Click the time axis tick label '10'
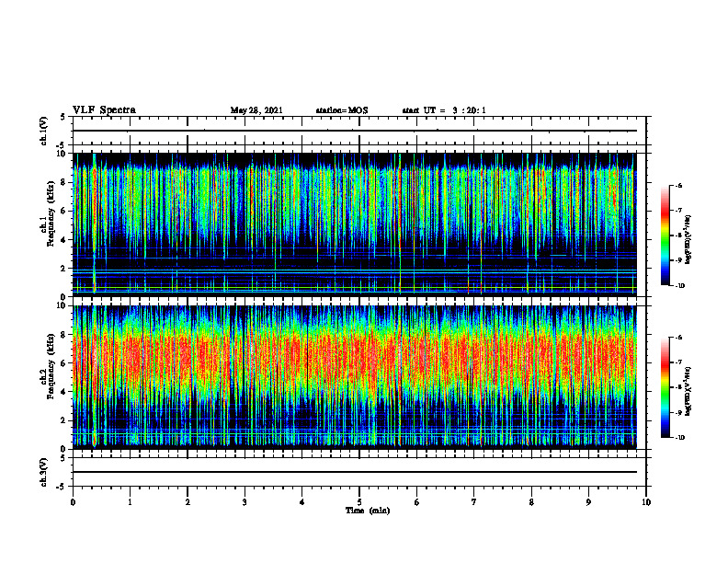 646,502
